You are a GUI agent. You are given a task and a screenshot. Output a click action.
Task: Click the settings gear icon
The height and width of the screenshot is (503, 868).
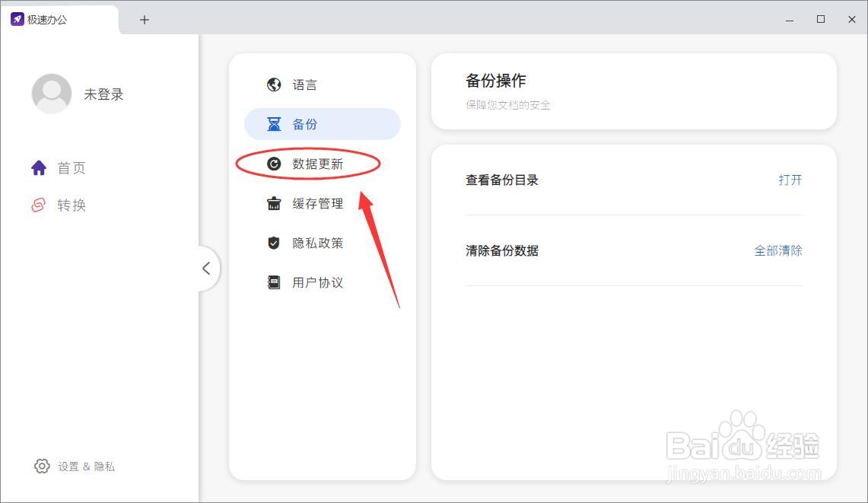pos(42,466)
